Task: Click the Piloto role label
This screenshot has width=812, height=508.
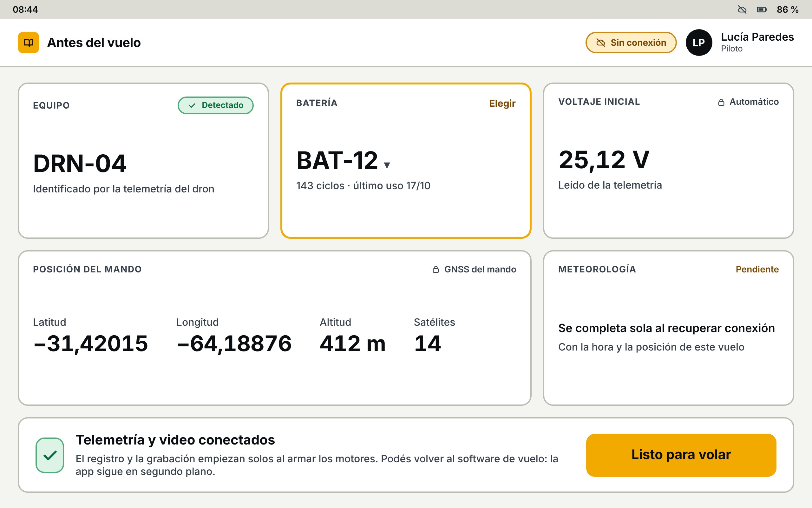Action: point(731,49)
